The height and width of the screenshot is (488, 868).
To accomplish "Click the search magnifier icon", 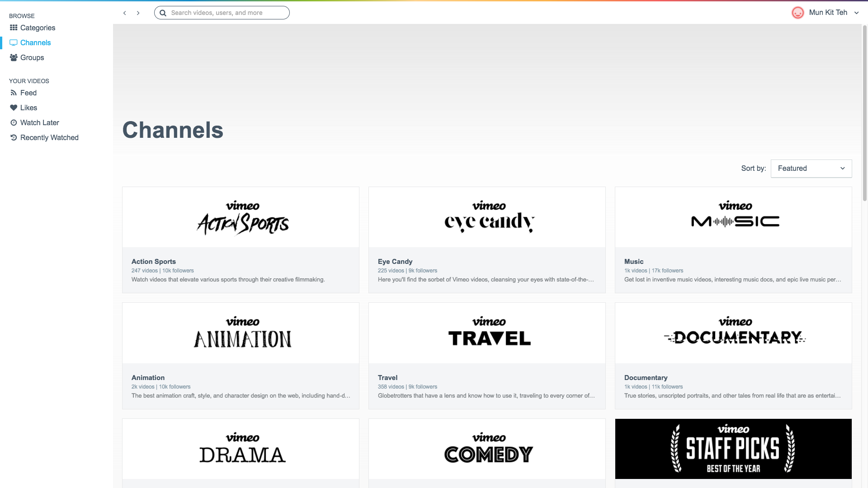I will (x=163, y=13).
